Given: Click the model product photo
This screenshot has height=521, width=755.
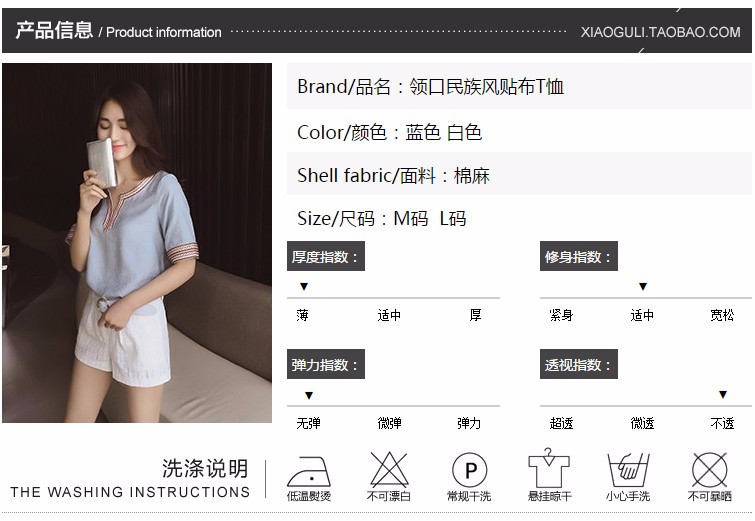Looking at the screenshot, I should tap(137, 243).
